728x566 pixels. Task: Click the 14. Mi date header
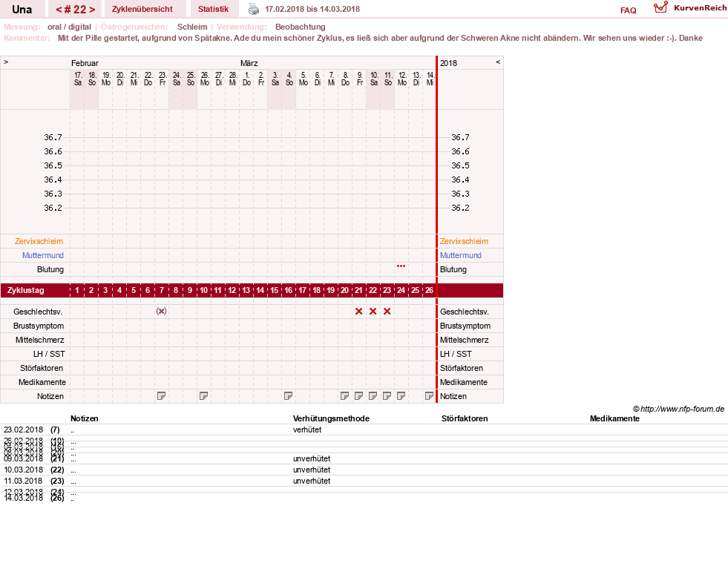430,79
